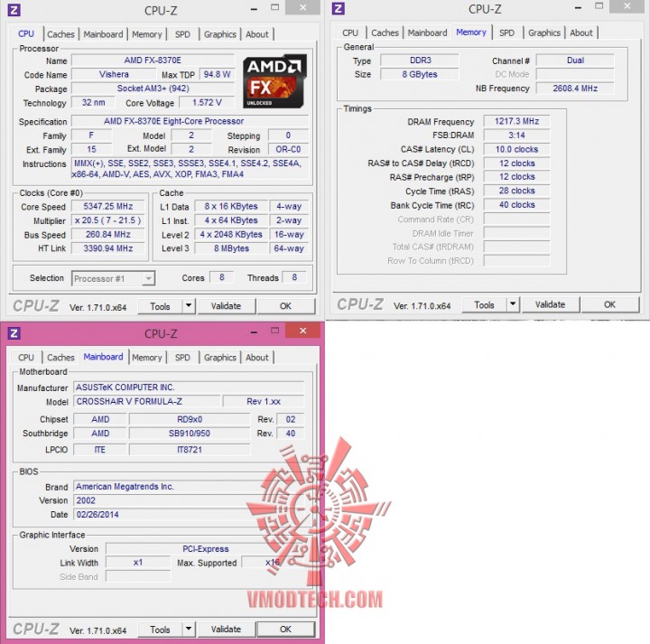This screenshot has width=650, height=644.
Task: Open Graphics tab in Memory window
Action: click(543, 33)
